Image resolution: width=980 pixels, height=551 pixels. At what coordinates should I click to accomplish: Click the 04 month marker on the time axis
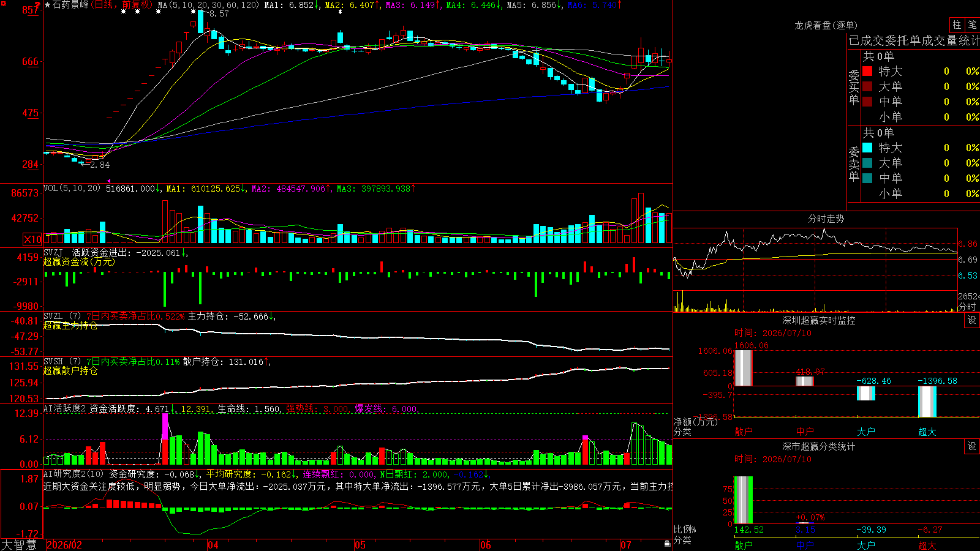213,545
